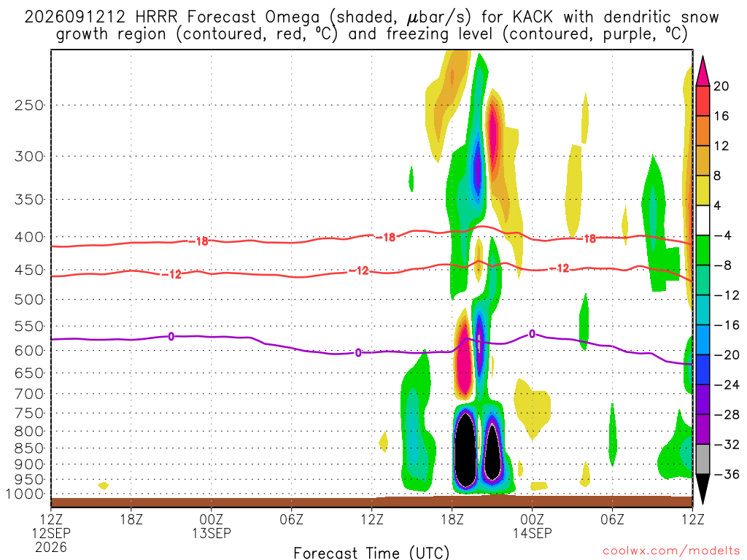The height and width of the screenshot is (560, 747).
Task: Click the 1000 pressure level label
Action: pyautogui.click(x=25, y=494)
